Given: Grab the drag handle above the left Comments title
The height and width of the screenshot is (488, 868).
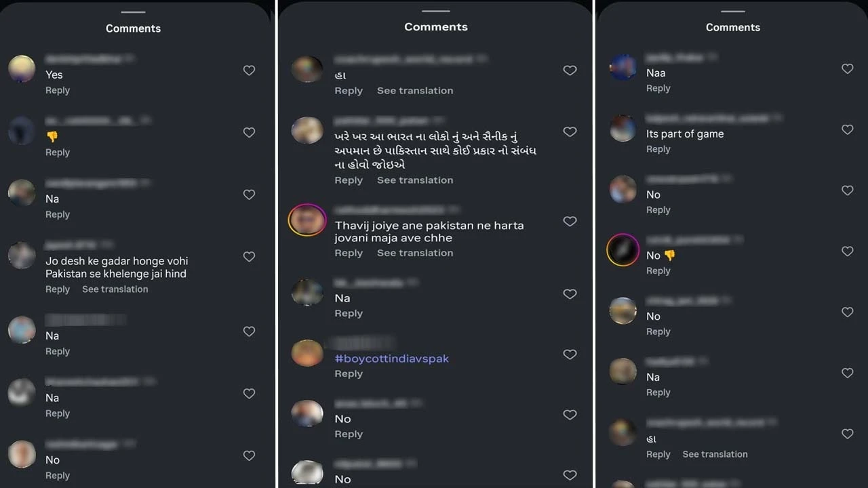Looking at the screenshot, I should (133, 12).
